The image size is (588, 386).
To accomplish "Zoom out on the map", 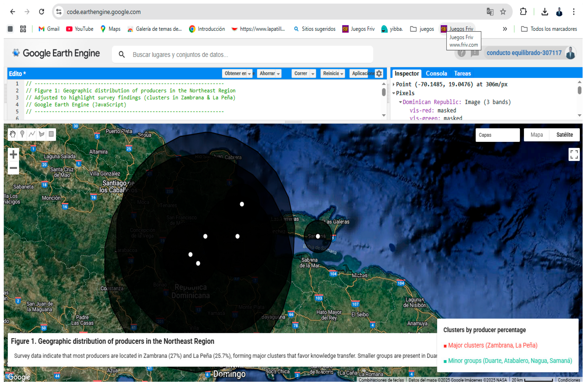I will click(x=13, y=168).
